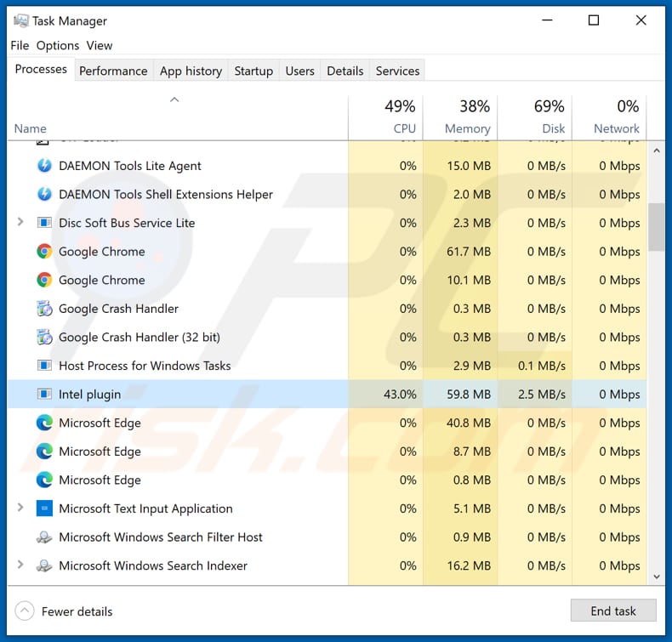The width and height of the screenshot is (672, 642).
Task: Click the 8.7 MB Microsoft Edge icon
Action: (x=44, y=452)
